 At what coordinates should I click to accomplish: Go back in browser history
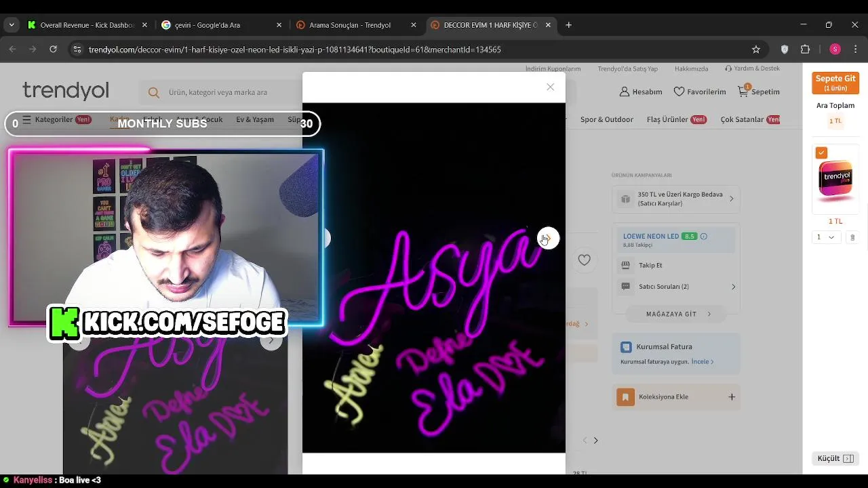point(12,49)
